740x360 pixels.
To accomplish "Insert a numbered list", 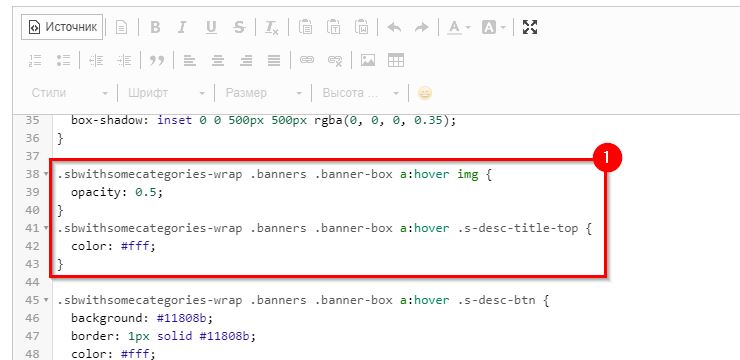I will point(35,60).
